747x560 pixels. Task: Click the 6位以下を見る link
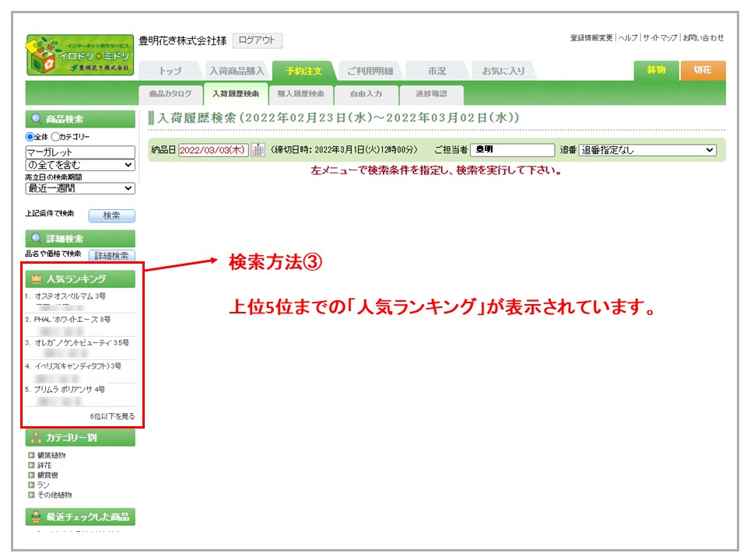[x=112, y=416]
